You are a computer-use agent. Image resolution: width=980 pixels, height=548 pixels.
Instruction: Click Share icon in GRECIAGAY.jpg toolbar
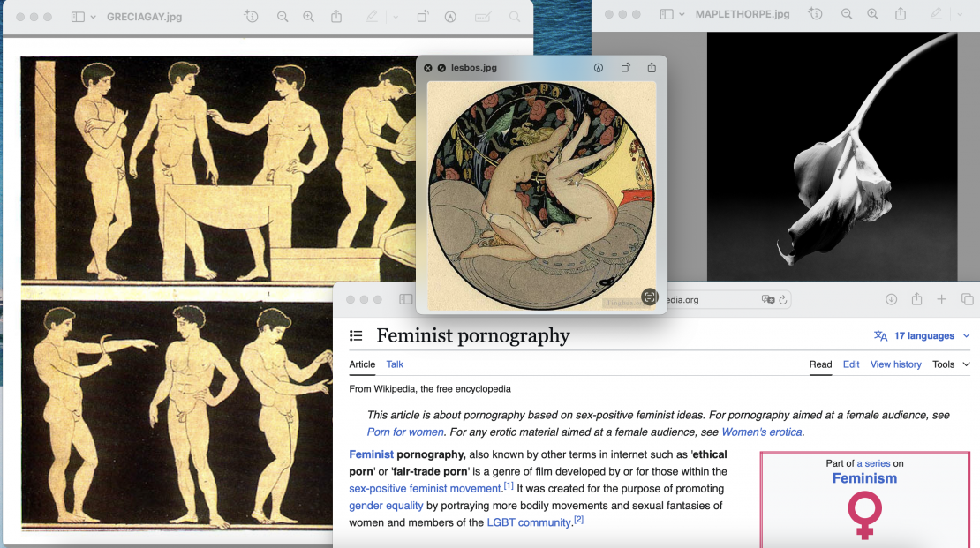pos(336,17)
